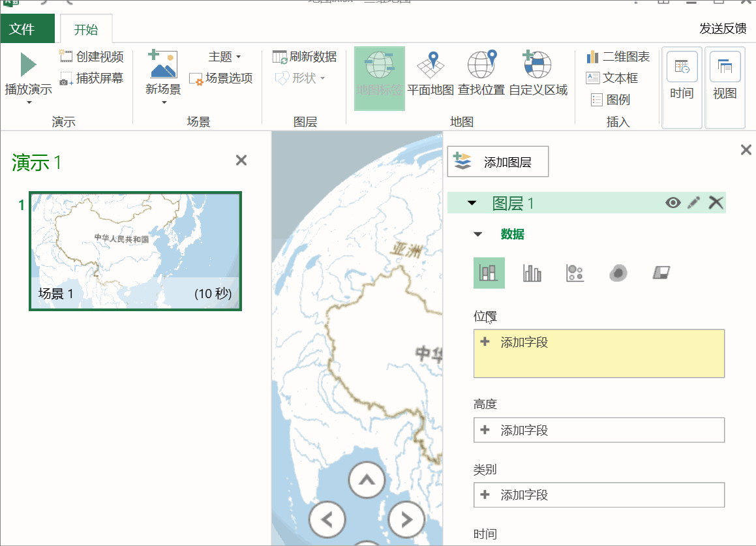Click Refresh Data (刷新数据)
The image size is (756, 546).
click(x=304, y=57)
